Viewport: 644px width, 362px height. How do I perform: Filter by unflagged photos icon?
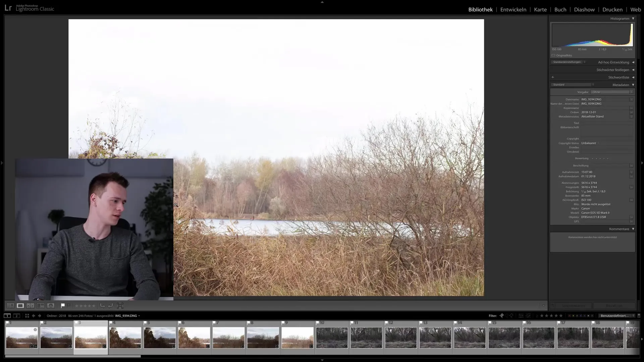(506, 316)
